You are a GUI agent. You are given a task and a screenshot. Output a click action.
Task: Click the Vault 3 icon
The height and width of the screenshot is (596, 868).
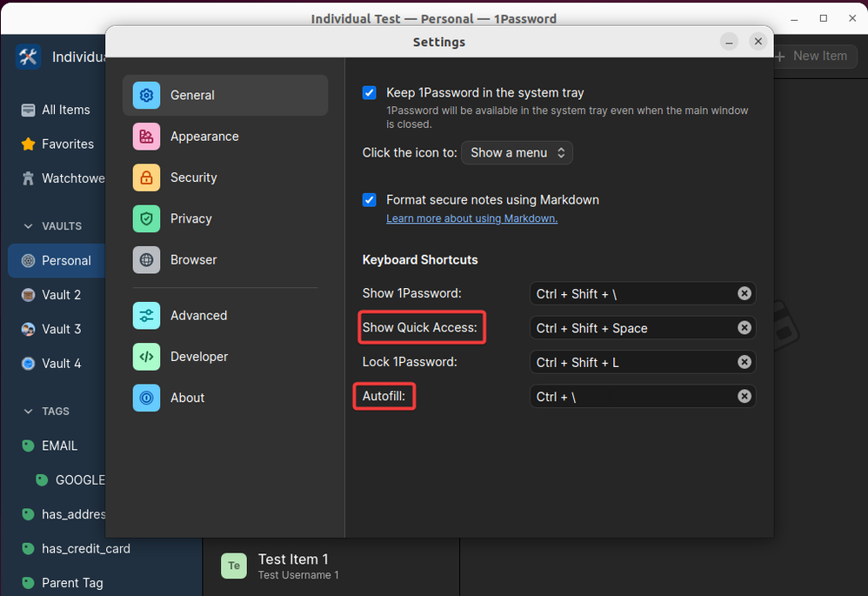pos(28,330)
